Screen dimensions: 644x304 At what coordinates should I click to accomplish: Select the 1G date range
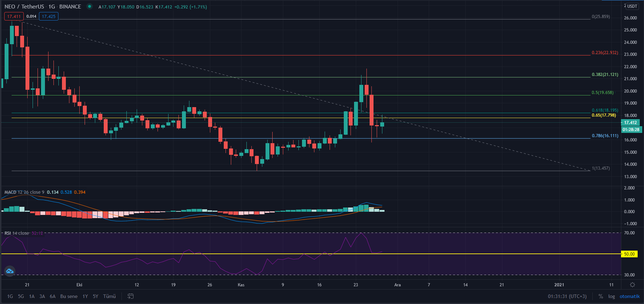[10, 296]
